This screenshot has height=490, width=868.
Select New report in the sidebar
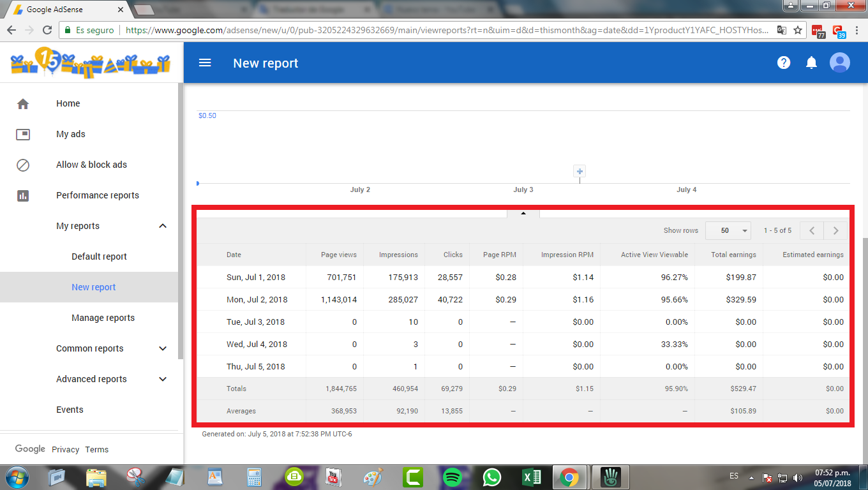pyautogui.click(x=94, y=287)
